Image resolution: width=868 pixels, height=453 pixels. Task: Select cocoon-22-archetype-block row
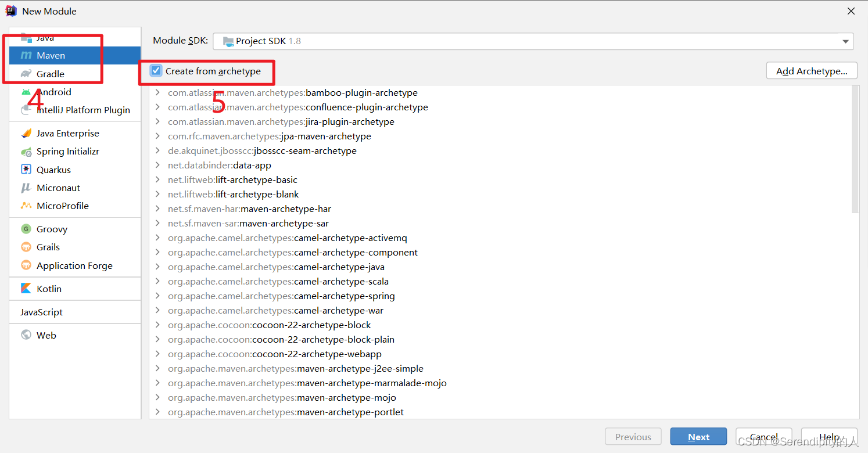click(500, 325)
